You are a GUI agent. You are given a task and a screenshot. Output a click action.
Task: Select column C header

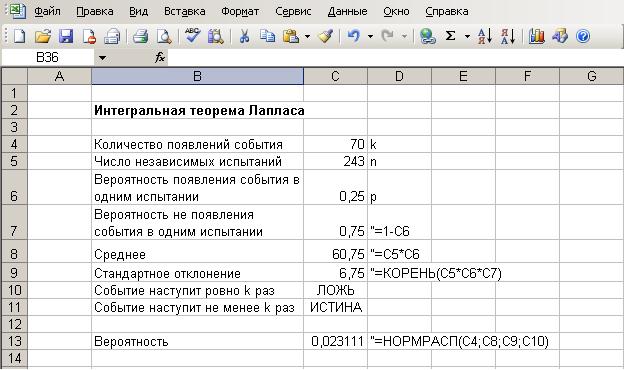pyautogui.click(x=335, y=76)
